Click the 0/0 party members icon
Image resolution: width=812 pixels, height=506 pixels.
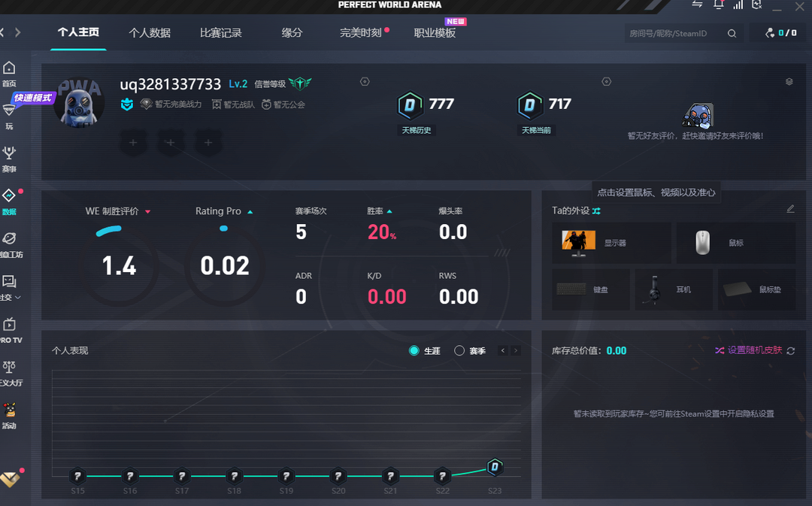770,32
